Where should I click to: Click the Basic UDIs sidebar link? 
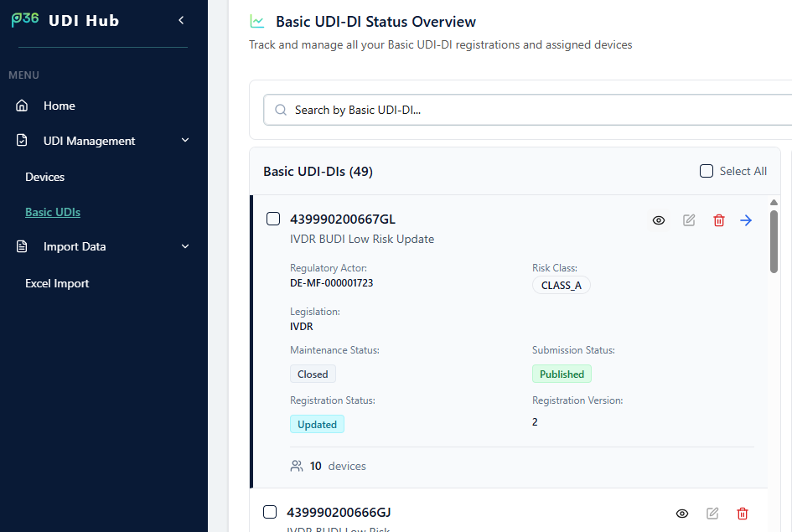click(x=53, y=212)
